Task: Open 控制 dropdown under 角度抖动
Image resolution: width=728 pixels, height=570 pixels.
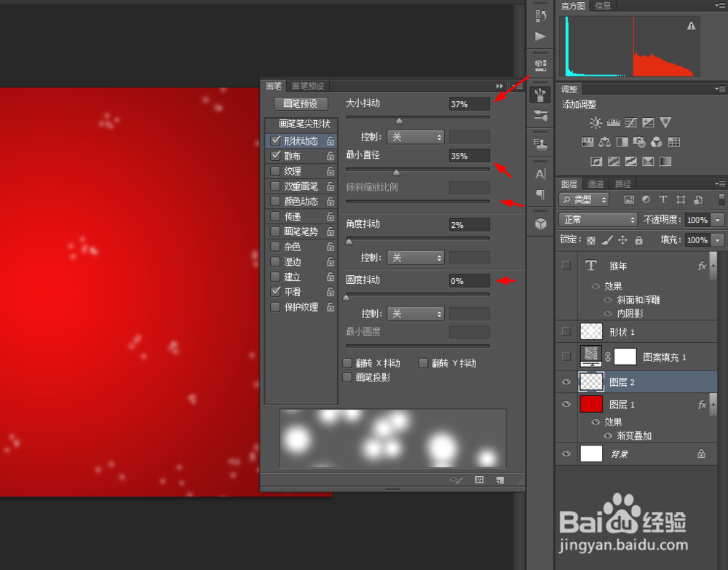Action: pos(416,258)
